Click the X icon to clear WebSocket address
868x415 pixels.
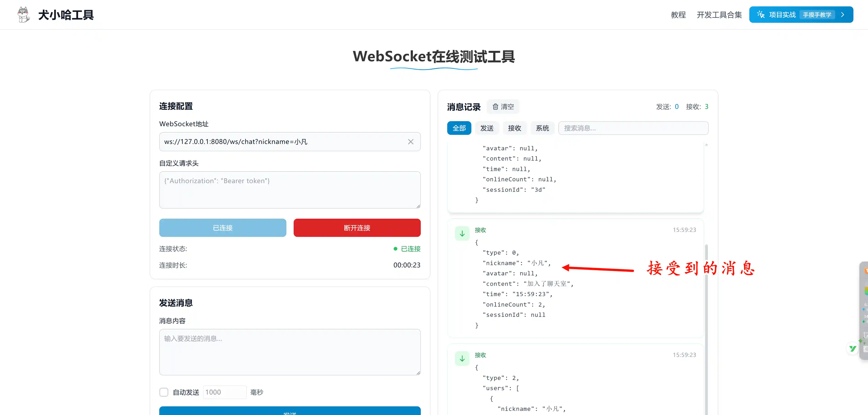[x=410, y=141]
